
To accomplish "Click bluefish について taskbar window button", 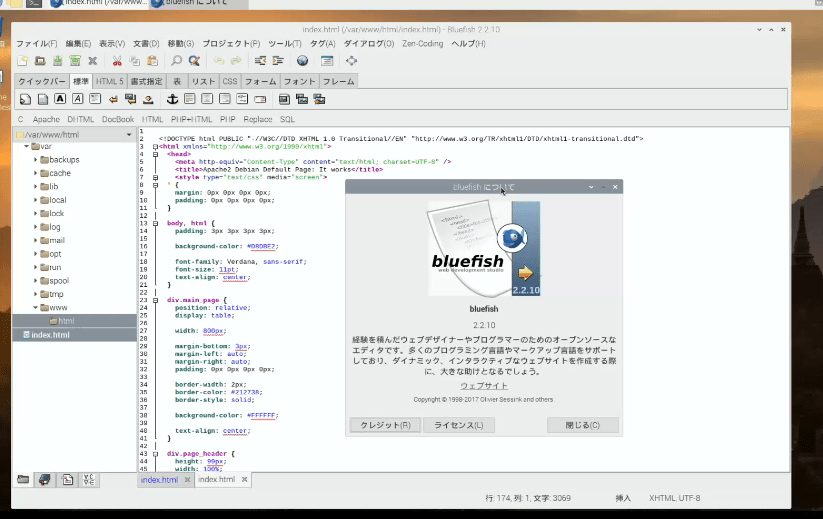I will tap(198, 3).
